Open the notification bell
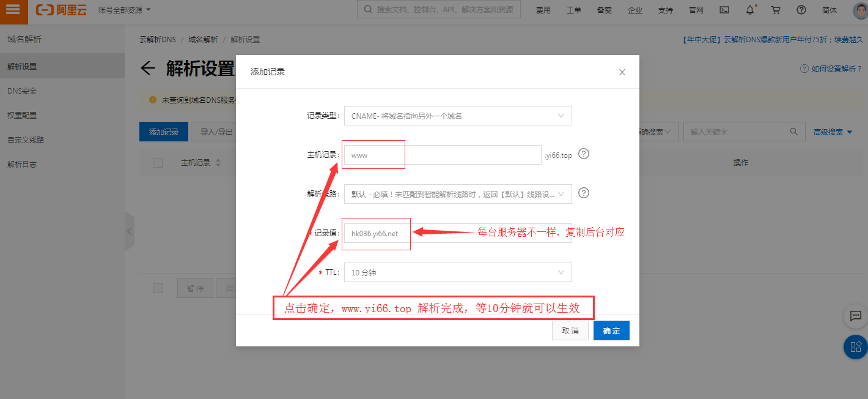 (751, 10)
